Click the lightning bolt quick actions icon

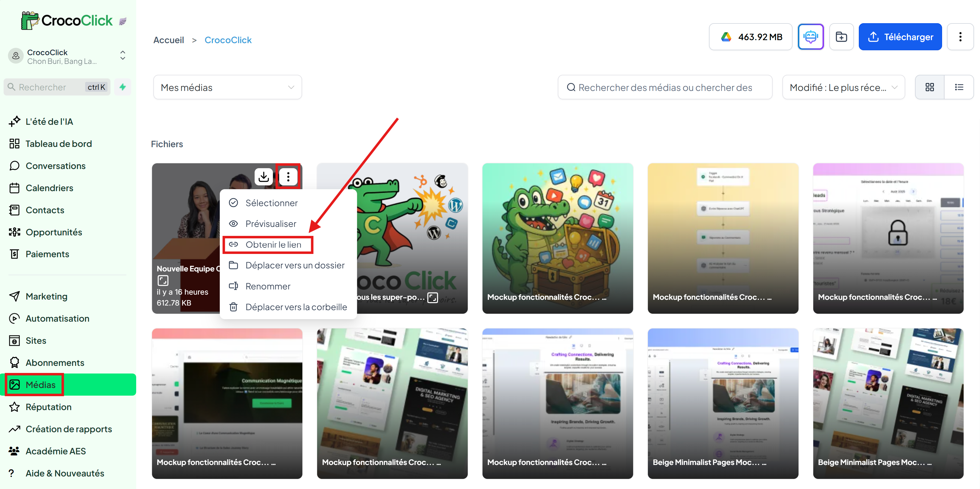pyautogui.click(x=123, y=87)
